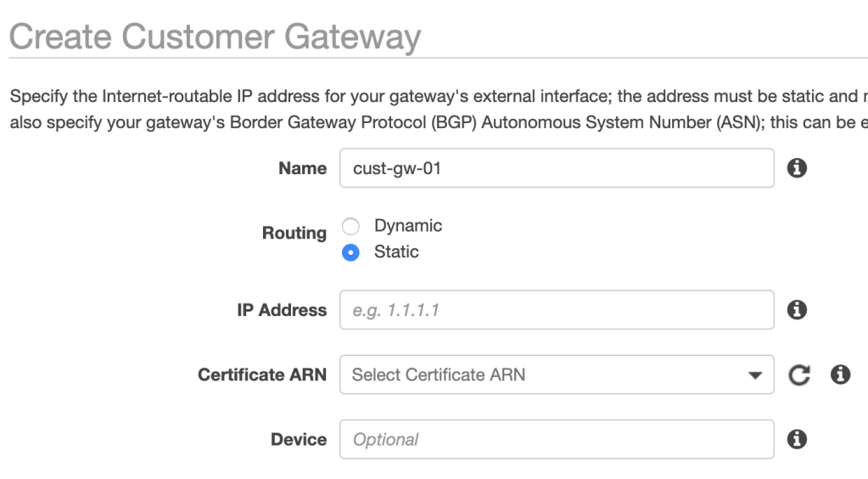Click the Certificate ARN dropdown caret arrow

coord(755,375)
